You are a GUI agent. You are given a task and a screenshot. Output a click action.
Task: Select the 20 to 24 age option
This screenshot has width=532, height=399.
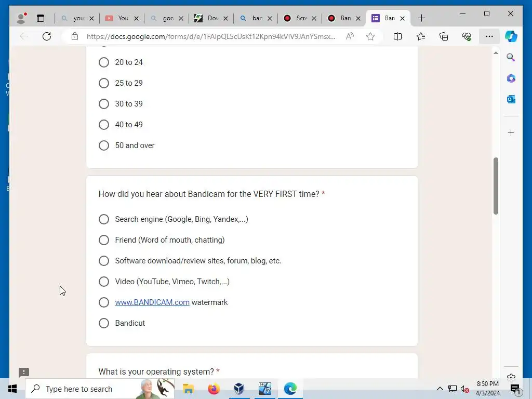click(104, 62)
